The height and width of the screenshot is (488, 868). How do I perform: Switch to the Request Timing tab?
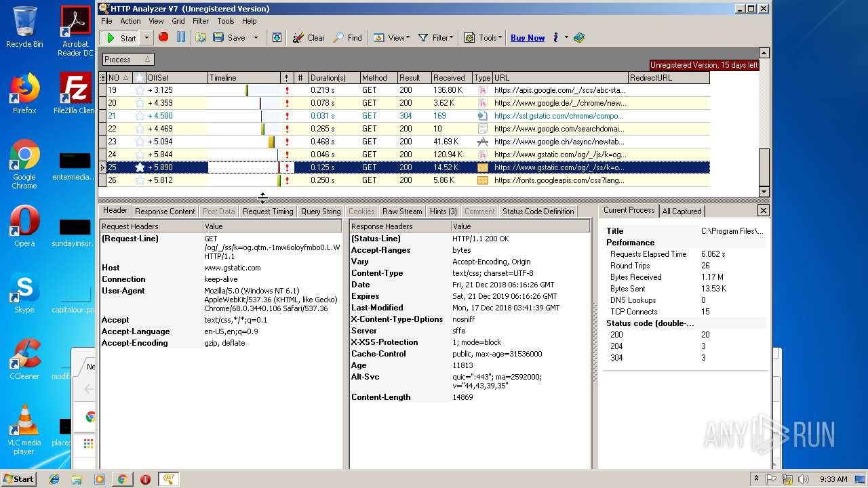[x=268, y=211]
